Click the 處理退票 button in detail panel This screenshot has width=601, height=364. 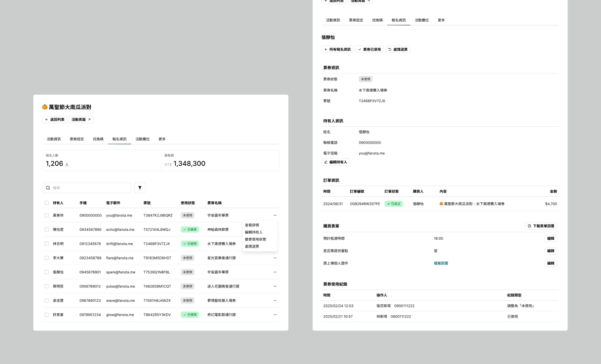(x=398, y=49)
